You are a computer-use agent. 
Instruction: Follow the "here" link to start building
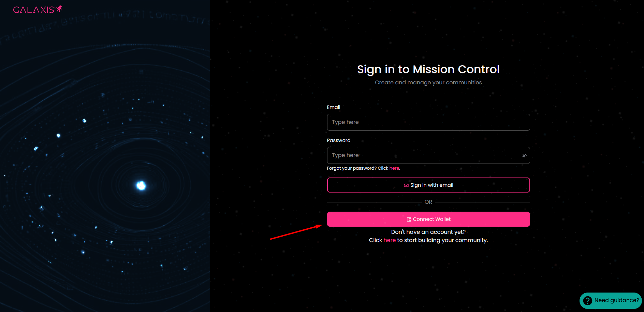(389, 240)
